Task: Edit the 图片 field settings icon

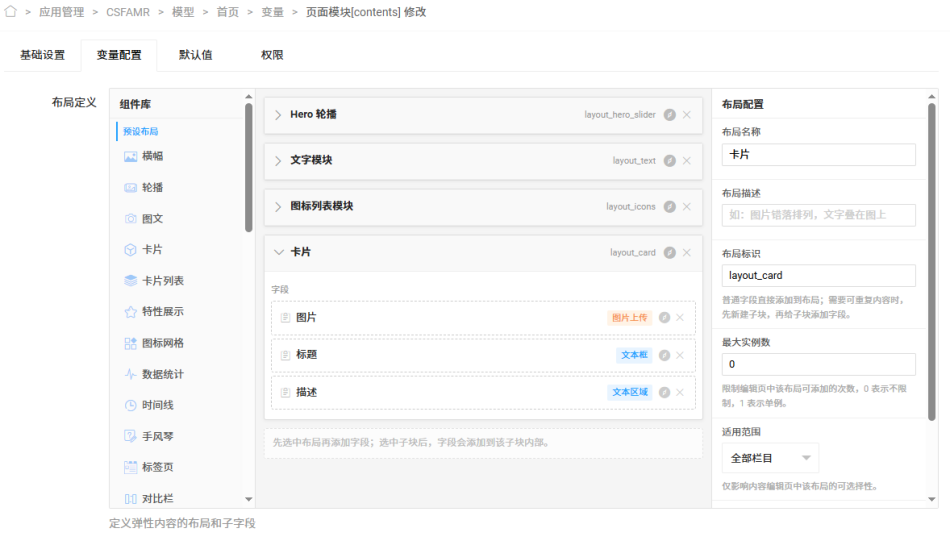Action: tap(665, 317)
